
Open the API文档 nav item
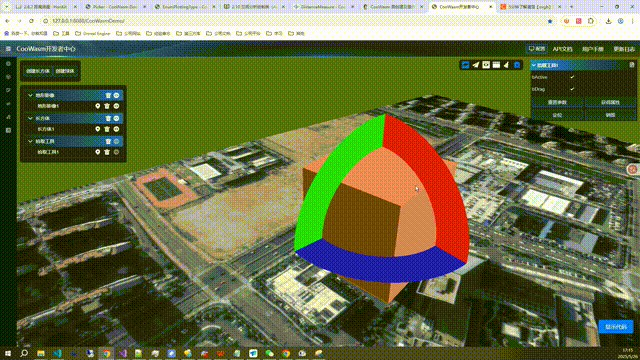click(x=562, y=49)
